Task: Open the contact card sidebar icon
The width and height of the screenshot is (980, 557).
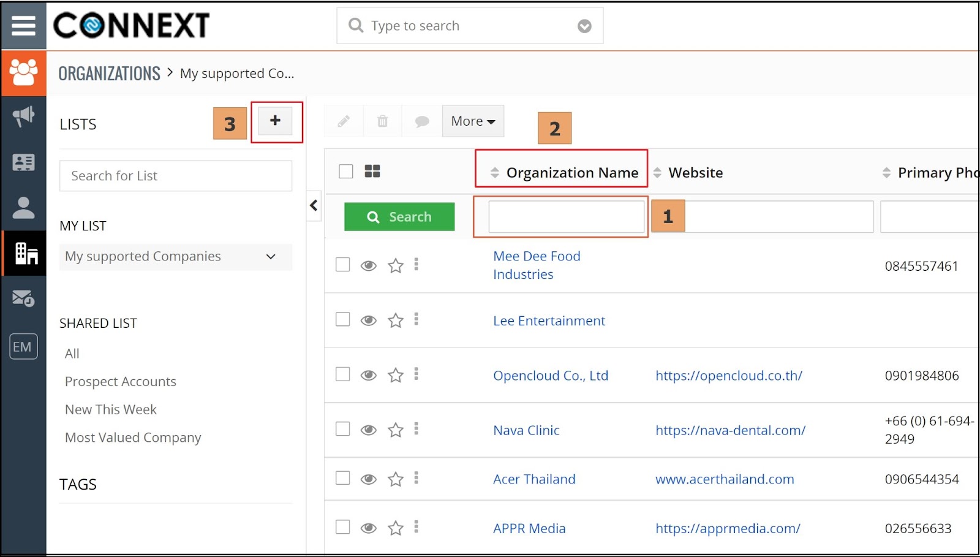Action: [x=23, y=162]
